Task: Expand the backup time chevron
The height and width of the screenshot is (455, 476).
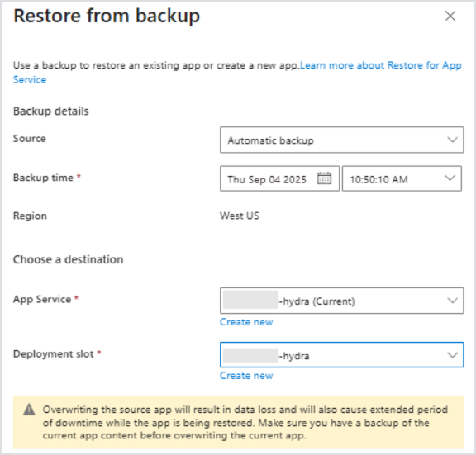Action: [450, 178]
